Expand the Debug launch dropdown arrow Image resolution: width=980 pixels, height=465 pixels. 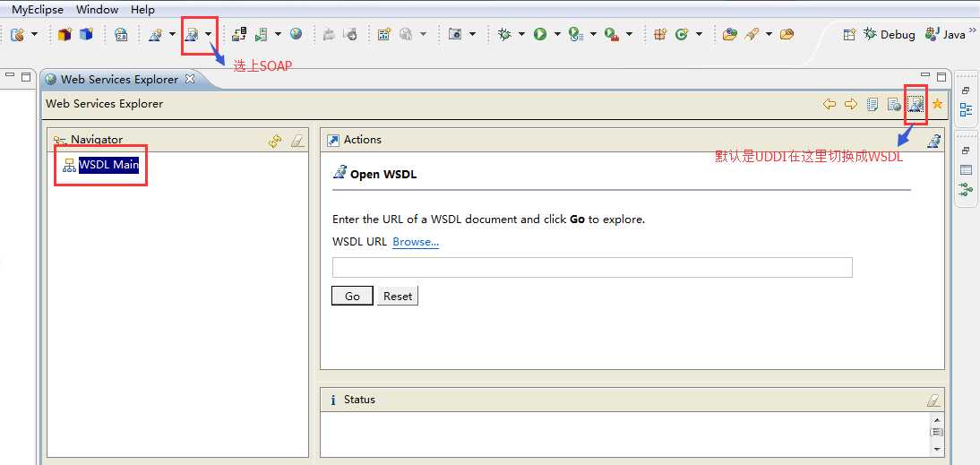click(x=521, y=34)
